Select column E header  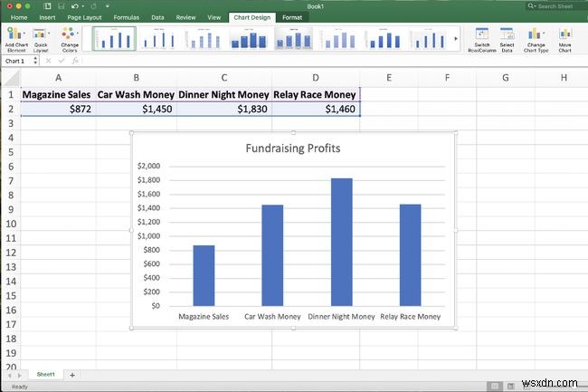coord(389,78)
